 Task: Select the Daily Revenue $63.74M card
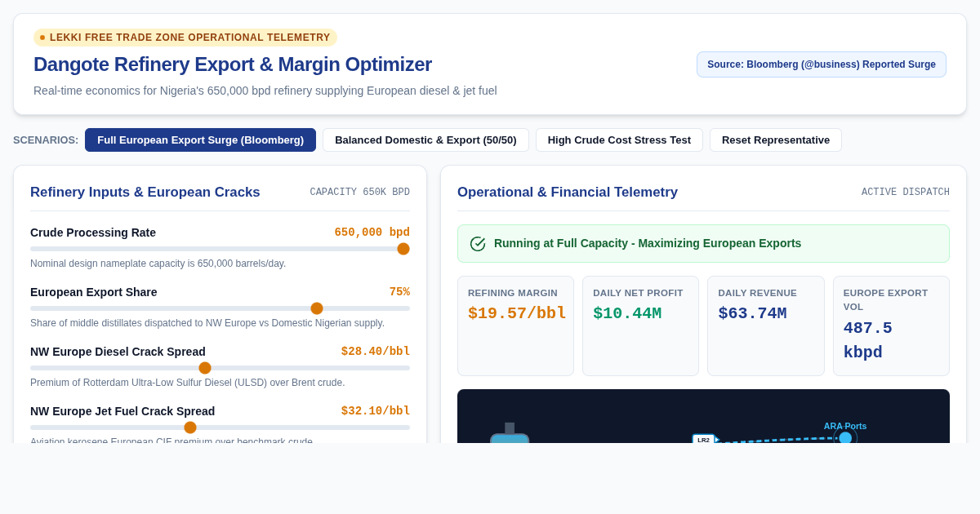(766, 326)
